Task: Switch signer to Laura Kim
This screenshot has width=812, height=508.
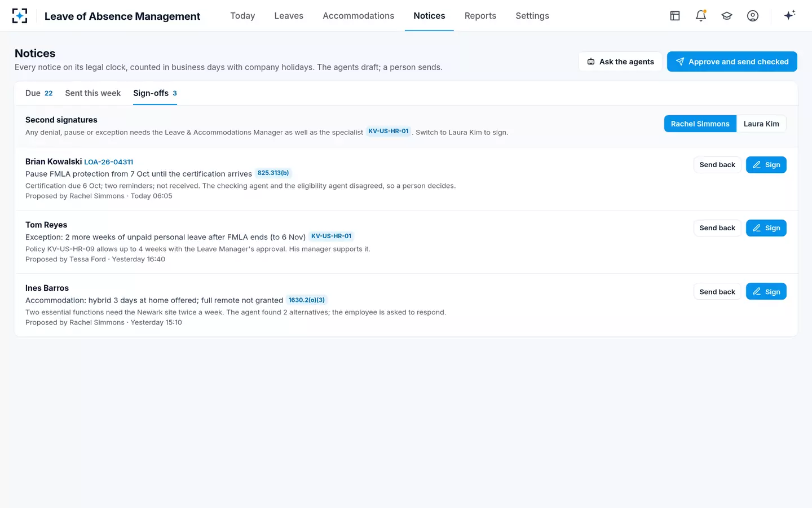Action: click(x=761, y=124)
